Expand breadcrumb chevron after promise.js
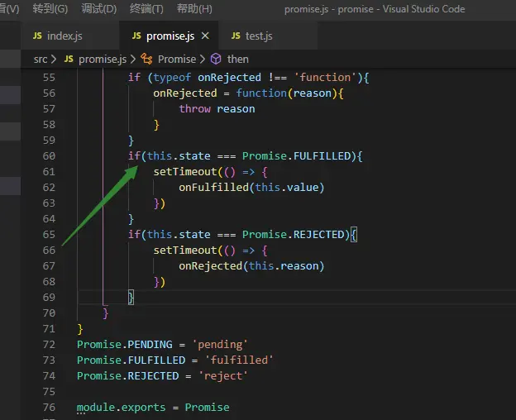 coord(133,60)
